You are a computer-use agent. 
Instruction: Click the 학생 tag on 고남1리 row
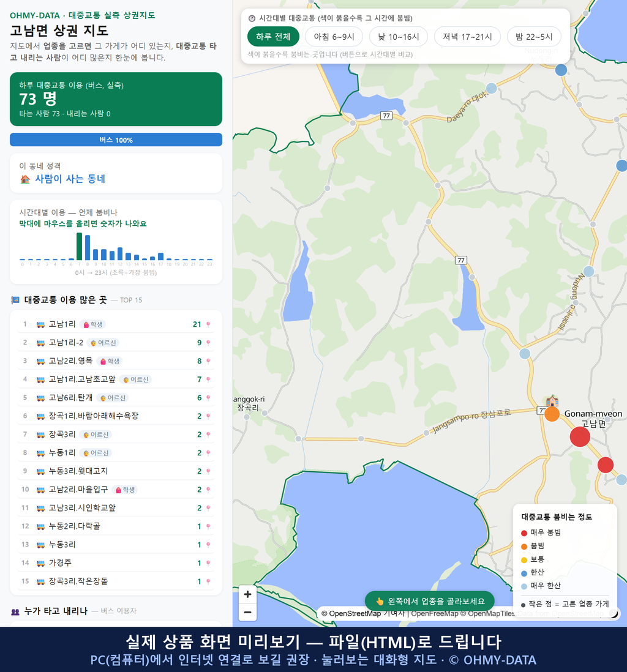[x=92, y=324]
